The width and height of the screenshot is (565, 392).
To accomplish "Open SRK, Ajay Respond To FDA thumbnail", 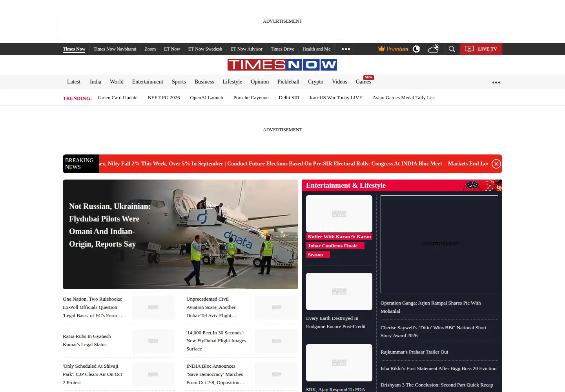I will (x=339, y=363).
